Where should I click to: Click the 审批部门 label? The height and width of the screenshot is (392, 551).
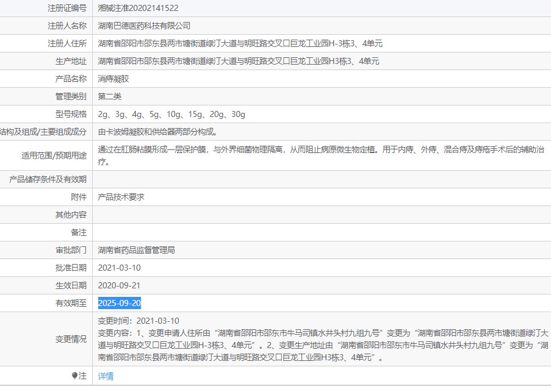coord(71,250)
